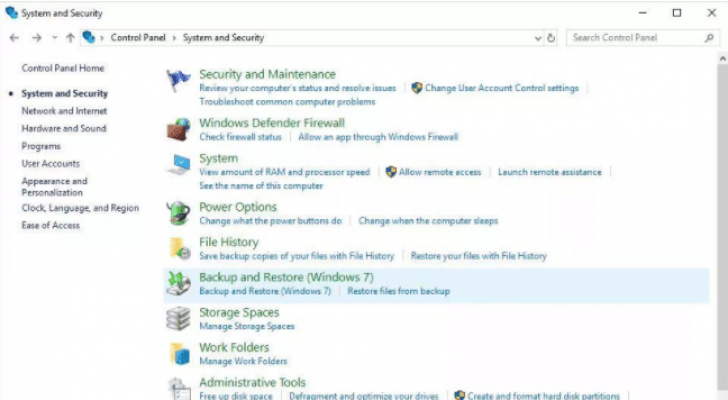This screenshot has width=728, height=400.
Task: Go up one level with up arrow
Action: tap(70, 38)
